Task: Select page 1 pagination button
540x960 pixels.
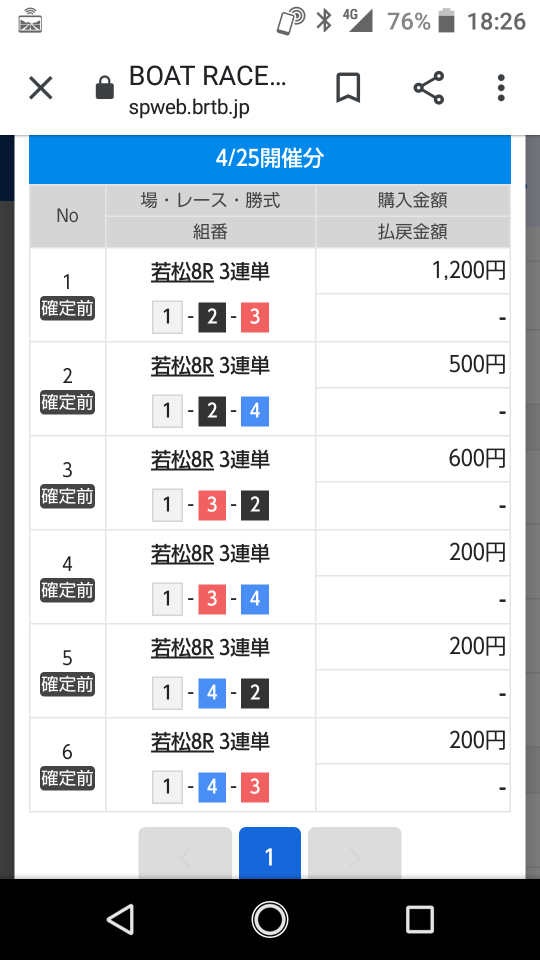Action: tap(270, 853)
